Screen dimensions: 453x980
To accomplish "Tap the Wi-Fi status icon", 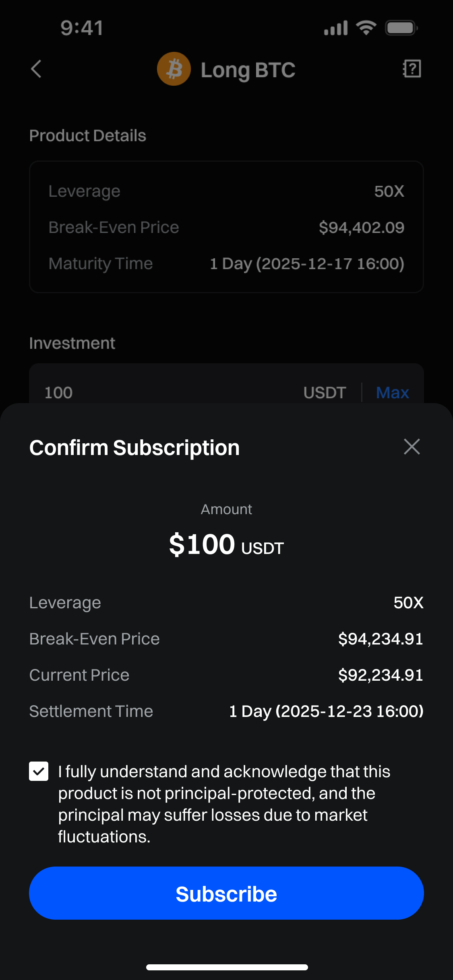I will click(366, 28).
